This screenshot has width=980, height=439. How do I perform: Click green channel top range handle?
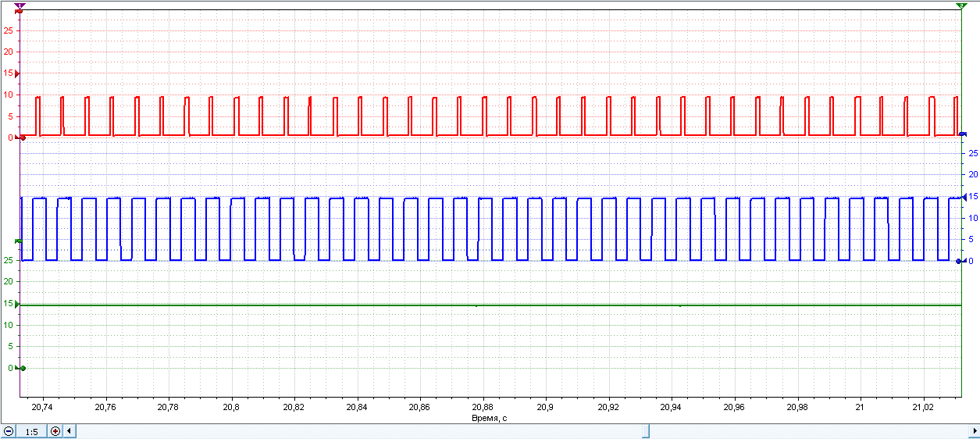click(x=18, y=241)
